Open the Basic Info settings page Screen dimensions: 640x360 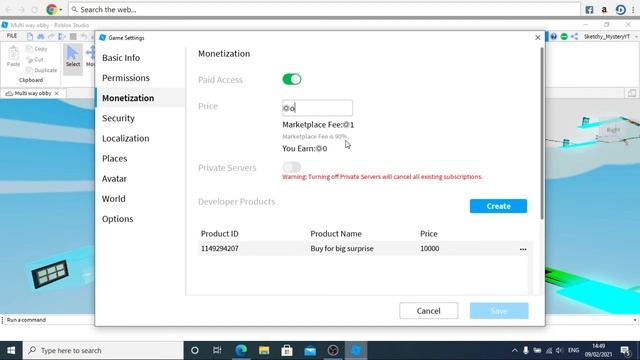point(121,58)
